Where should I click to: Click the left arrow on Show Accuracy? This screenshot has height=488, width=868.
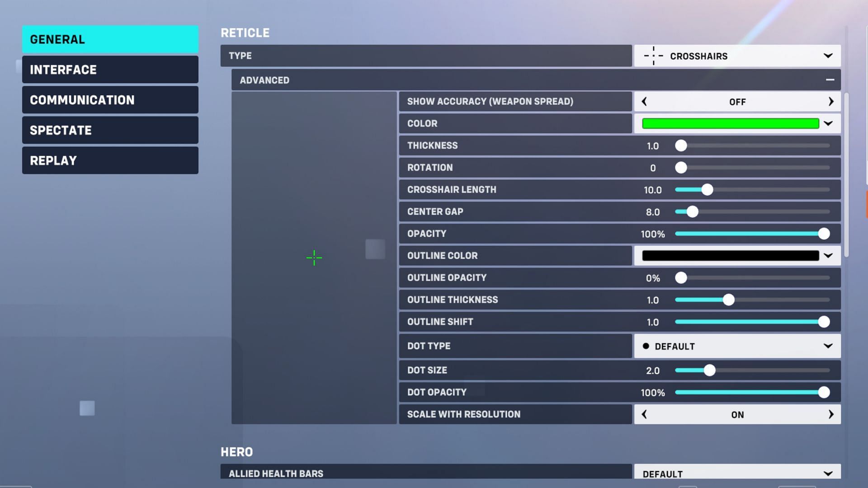click(x=644, y=101)
